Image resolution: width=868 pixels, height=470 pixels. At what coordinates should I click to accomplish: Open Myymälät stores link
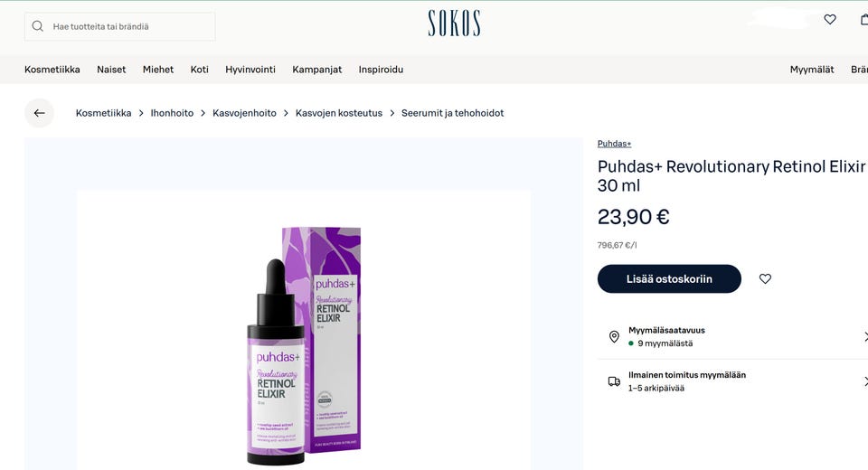812,70
